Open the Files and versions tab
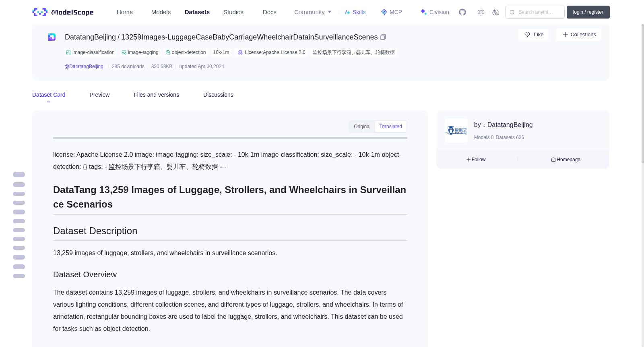This screenshot has width=644, height=347. click(x=156, y=95)
